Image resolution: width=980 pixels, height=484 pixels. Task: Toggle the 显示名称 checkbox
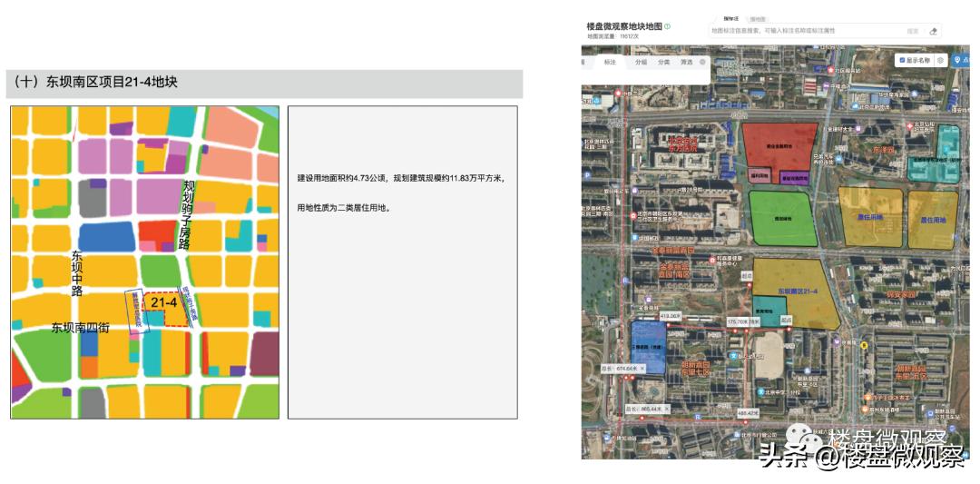pyautogui.click(x=903, y=61)
